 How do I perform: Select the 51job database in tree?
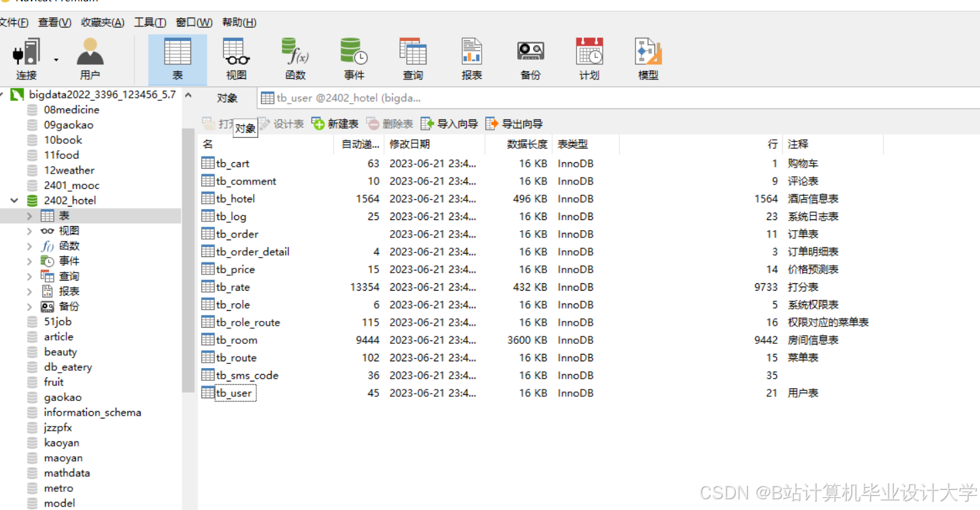coord(57,322)
